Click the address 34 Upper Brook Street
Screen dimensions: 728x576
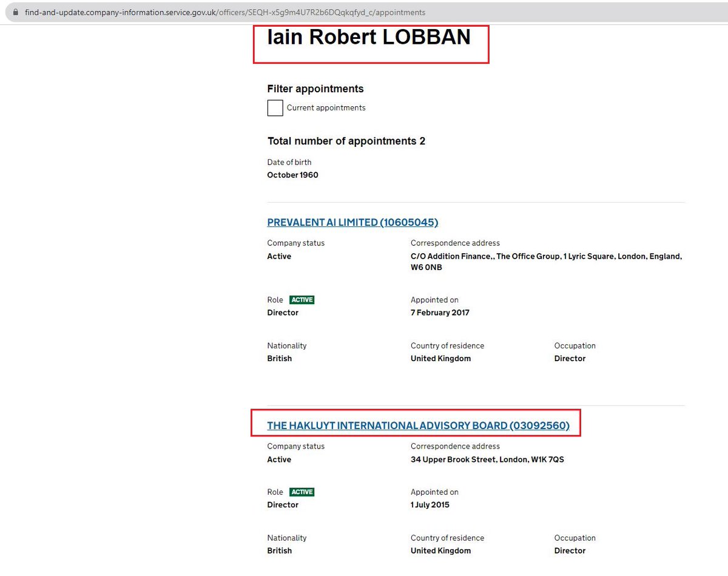click(x=487, y=459)
